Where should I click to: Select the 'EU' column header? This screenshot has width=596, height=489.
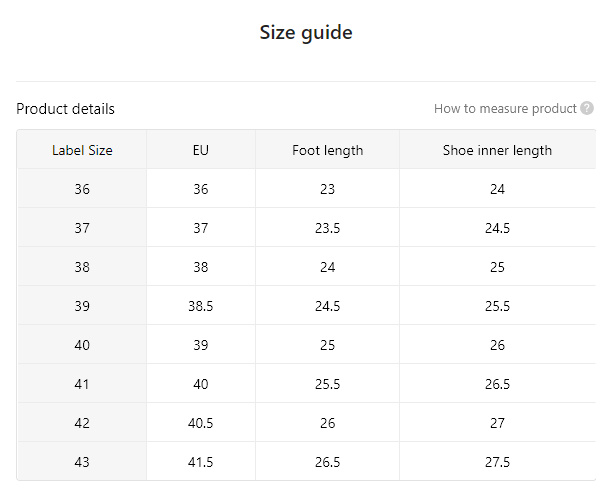pos(201,150)
